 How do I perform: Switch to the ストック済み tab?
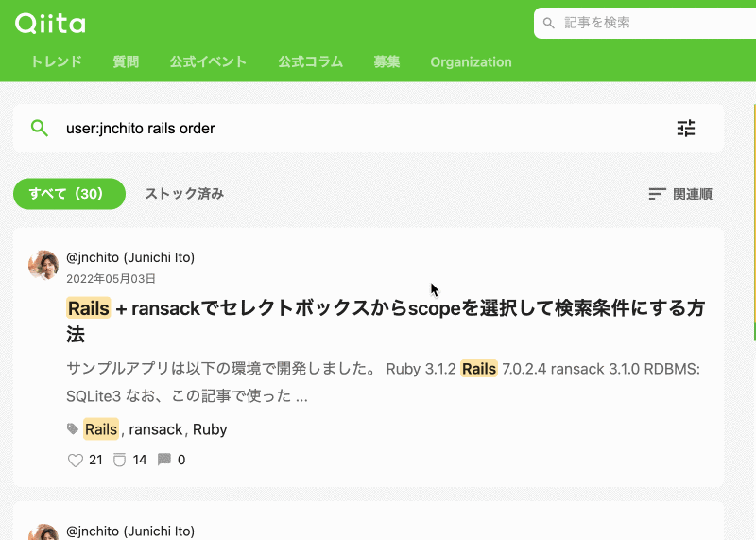tap(184, 194)
